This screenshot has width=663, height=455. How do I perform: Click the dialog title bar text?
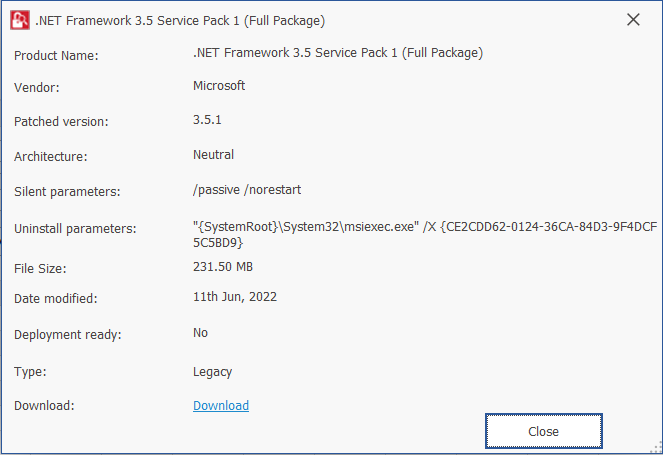point(180,21)
